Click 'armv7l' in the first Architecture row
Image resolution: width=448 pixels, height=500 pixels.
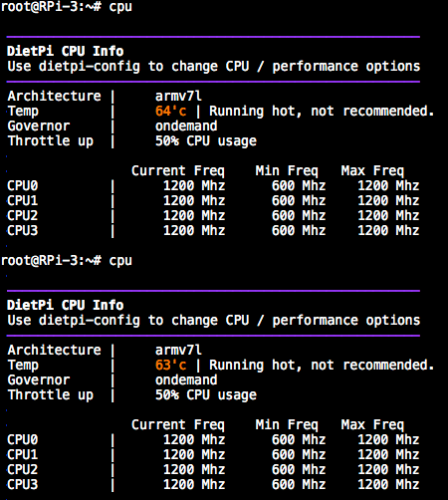[x=178, y=96]
